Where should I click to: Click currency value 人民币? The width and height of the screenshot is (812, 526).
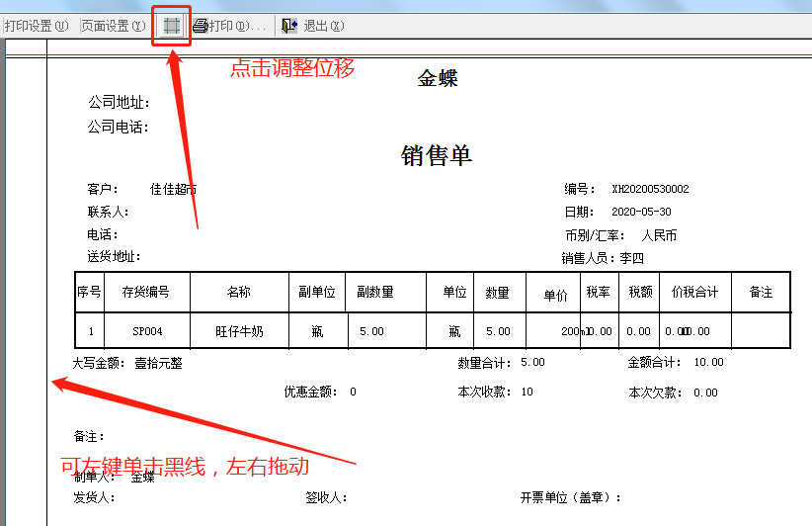coord(659,235)
